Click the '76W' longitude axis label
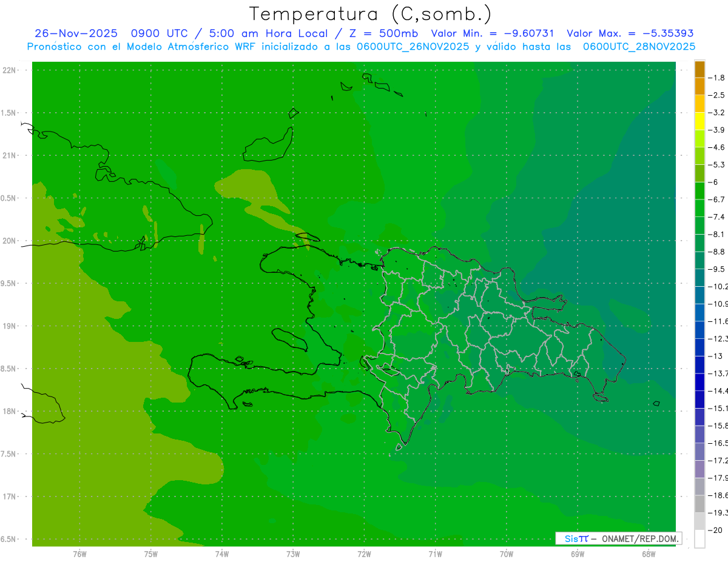This screenshot has width=728, height=562. click(79, 554)
